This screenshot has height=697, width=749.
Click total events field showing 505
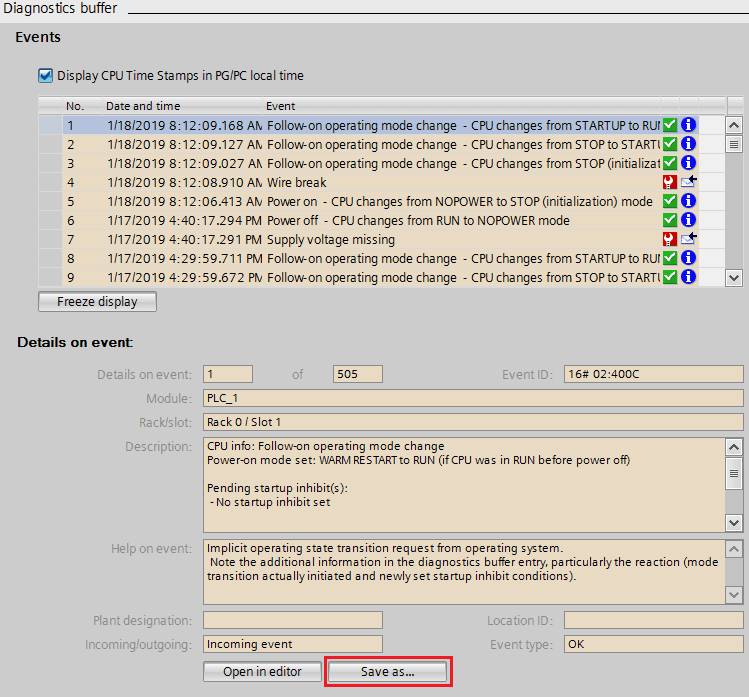click(x=358, y=374)
